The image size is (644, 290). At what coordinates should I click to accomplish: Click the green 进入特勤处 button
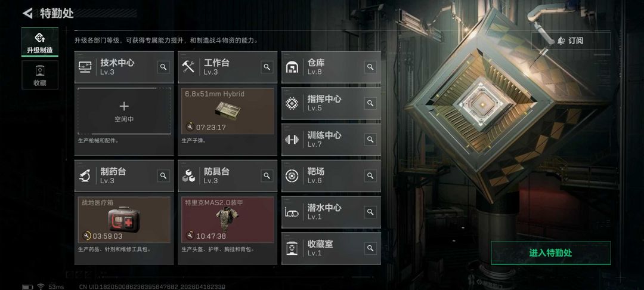pos(551,252)
